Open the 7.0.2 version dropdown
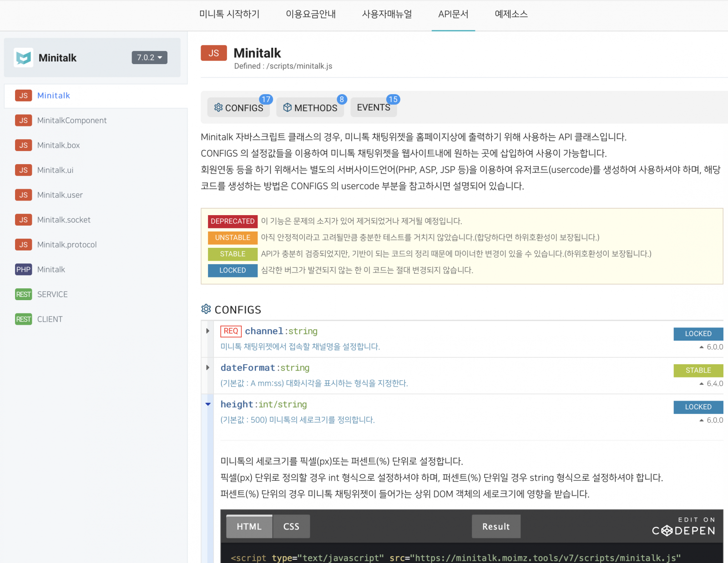Image resolution: width=728 pixels, height=563 pixels. click(x=149, y=58)
